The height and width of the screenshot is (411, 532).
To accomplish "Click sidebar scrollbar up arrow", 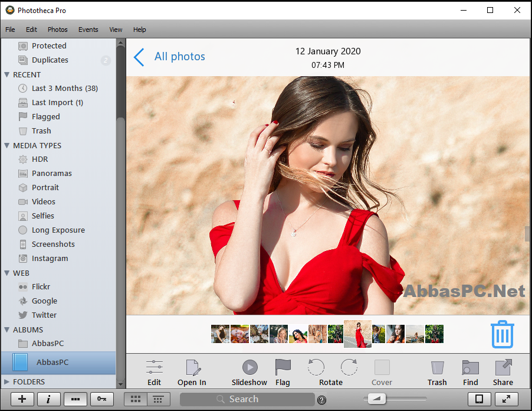I will (120, 43).
